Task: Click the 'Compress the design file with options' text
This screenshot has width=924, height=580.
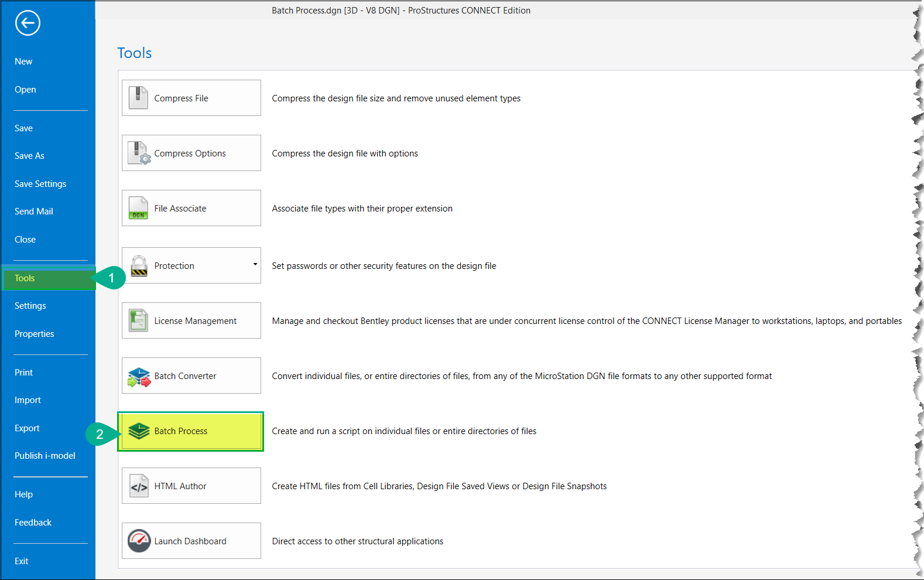Action: [345, 153]
